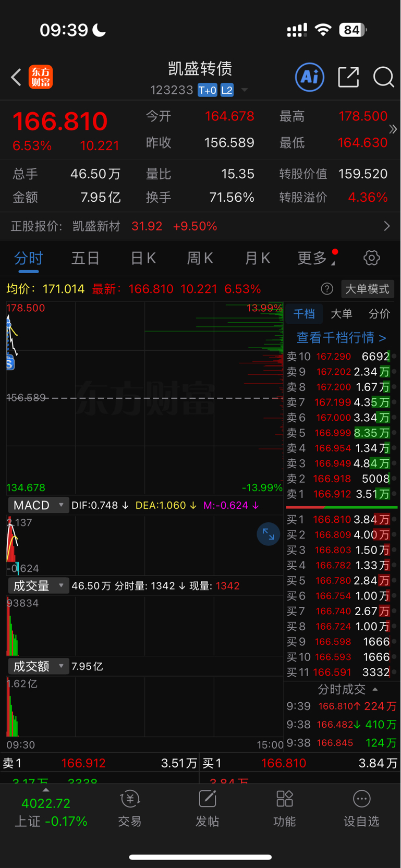This screenshot has width=401, height=868.
Task: Select 卖1 166.912 order row
Action: click(342, 494)
